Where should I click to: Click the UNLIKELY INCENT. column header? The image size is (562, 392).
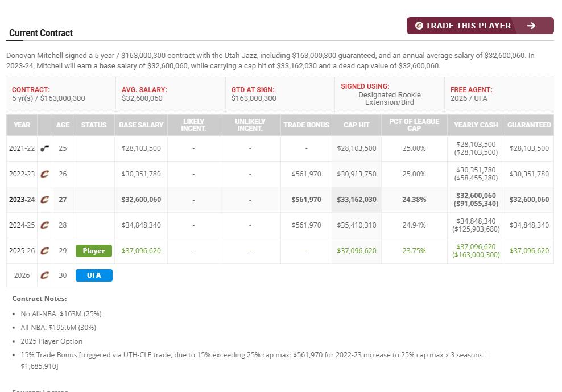coord(250,125)
